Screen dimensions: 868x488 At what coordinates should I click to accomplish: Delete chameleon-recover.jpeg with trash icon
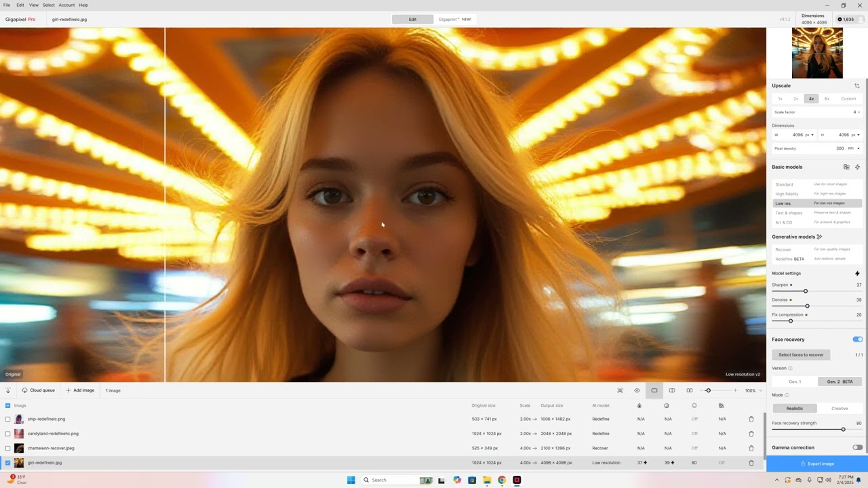(751, 448)
